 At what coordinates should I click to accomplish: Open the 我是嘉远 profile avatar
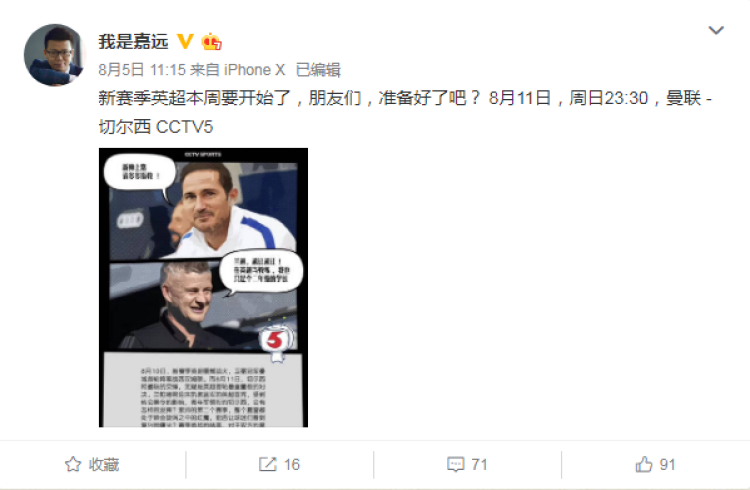tap(55, 55)
